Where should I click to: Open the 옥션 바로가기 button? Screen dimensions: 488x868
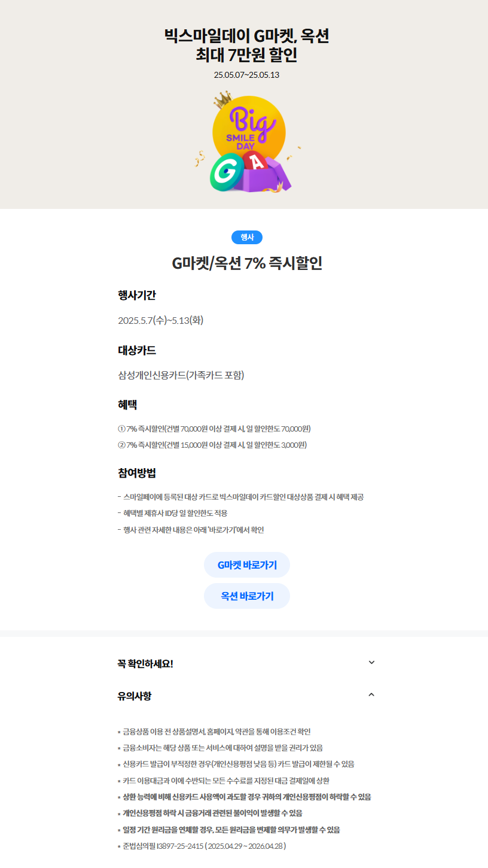tap(247, 596)
